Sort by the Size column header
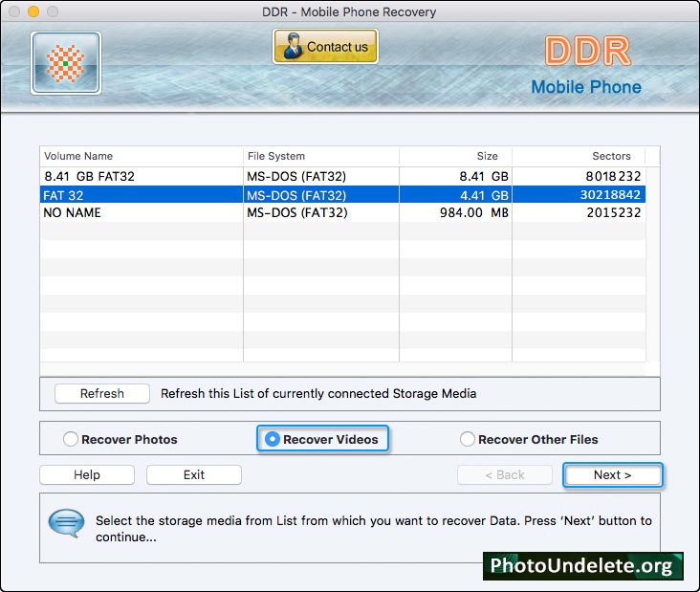This screenshot has height=592, width=700. (x=455, y=156)
